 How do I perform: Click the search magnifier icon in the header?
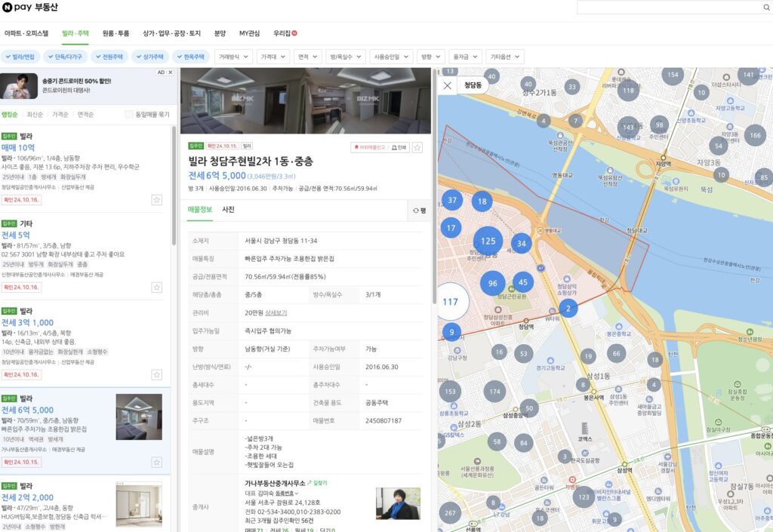pyautogui.click(x=766, y=8)
